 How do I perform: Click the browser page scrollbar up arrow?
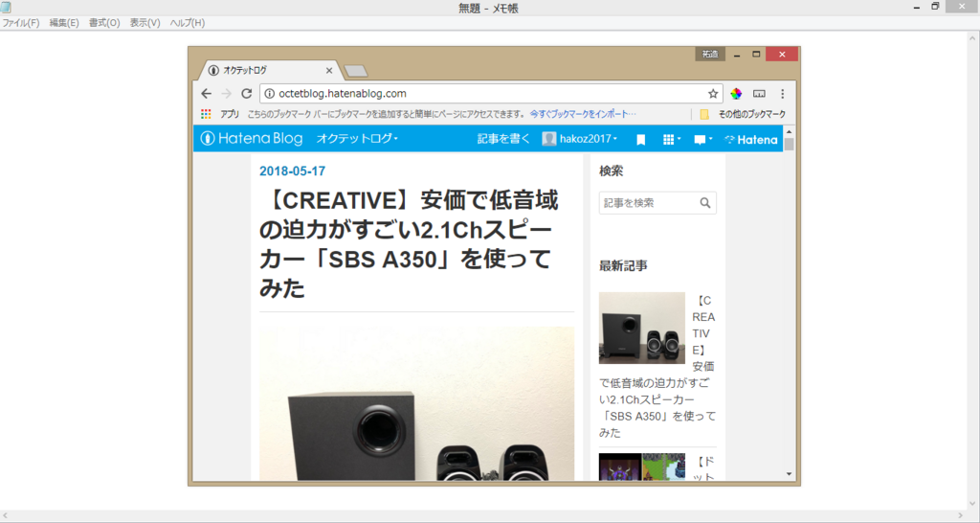coord(789,131)
